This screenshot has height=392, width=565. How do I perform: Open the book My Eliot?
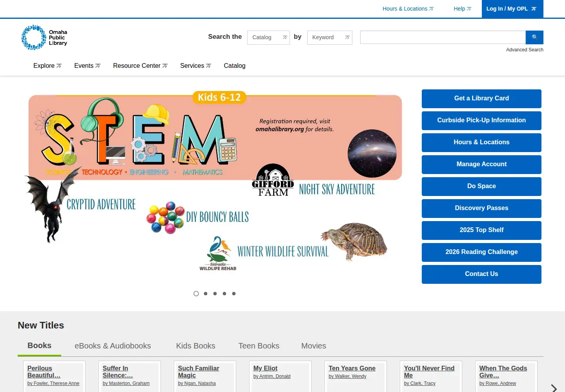pos(265,368)
